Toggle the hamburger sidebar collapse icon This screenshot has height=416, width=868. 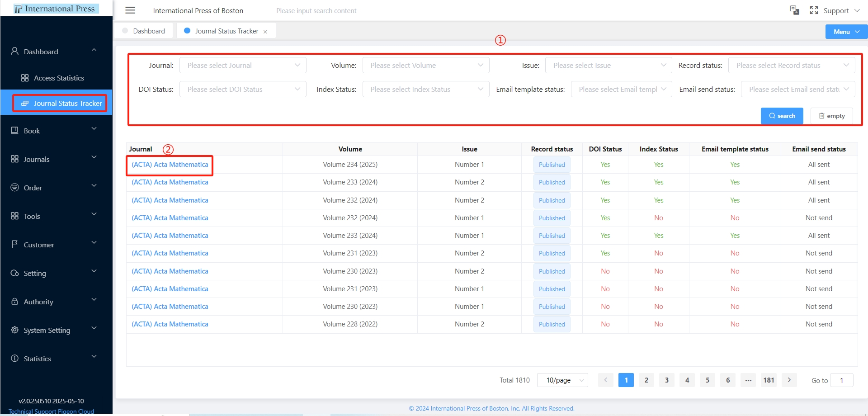point(130,10)
